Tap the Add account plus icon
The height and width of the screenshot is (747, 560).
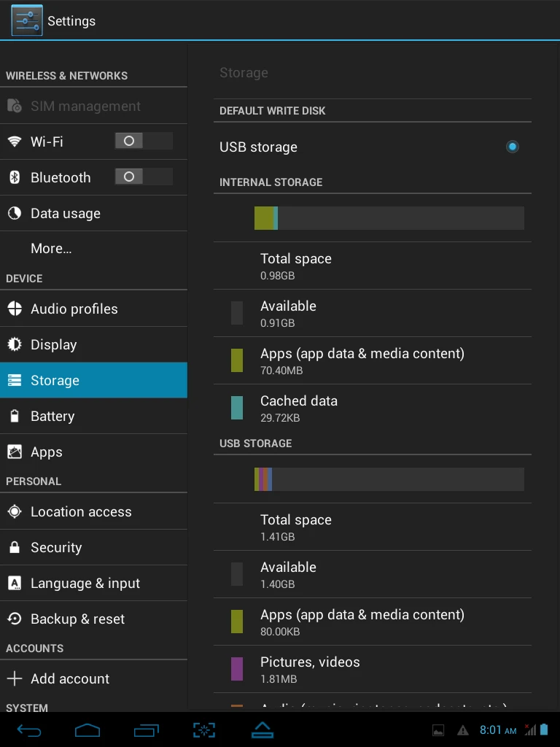pyautogui.click(x=15, y=678)
